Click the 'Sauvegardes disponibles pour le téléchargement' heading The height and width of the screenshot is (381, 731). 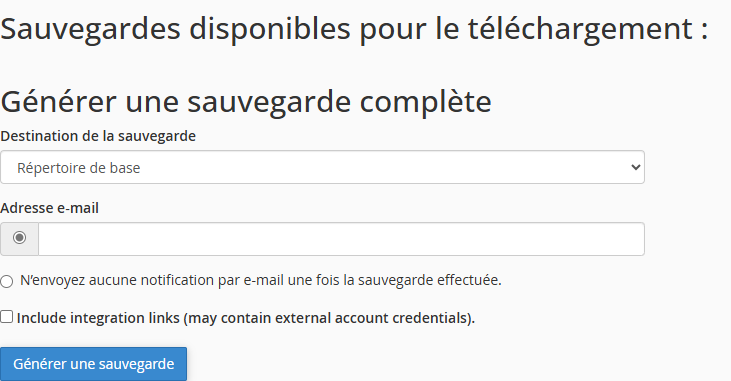point(354,29)
